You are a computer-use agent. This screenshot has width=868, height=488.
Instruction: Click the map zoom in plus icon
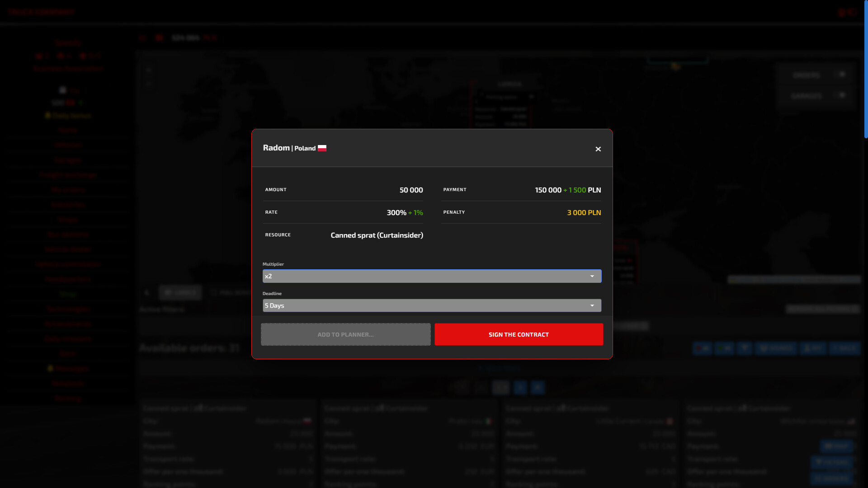[148, 70]
